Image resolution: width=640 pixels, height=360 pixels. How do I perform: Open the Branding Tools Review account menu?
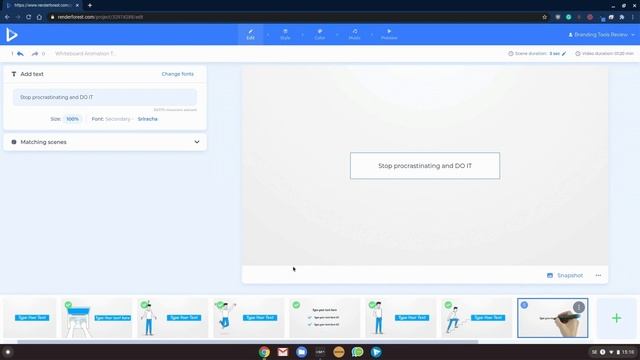coord(602,35)
